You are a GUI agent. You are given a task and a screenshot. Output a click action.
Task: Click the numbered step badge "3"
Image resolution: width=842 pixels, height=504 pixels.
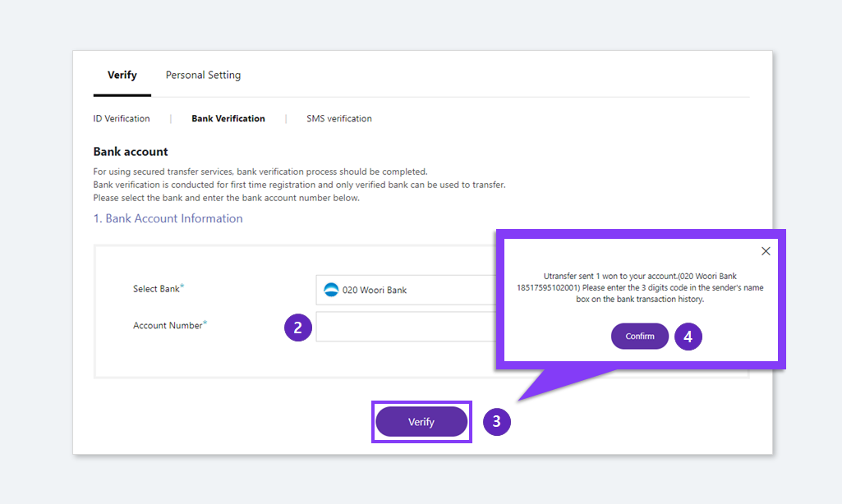(497, 421)
